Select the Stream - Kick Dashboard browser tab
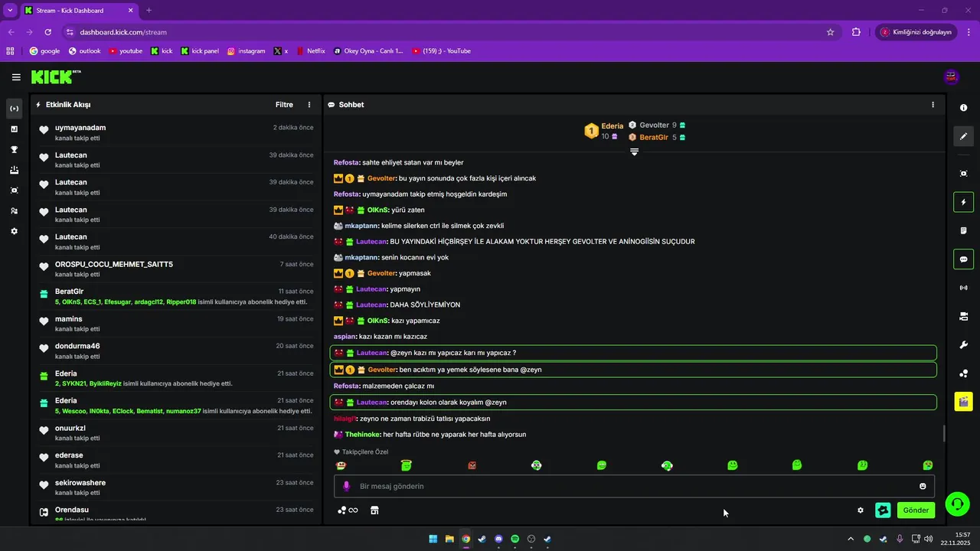 78,11
